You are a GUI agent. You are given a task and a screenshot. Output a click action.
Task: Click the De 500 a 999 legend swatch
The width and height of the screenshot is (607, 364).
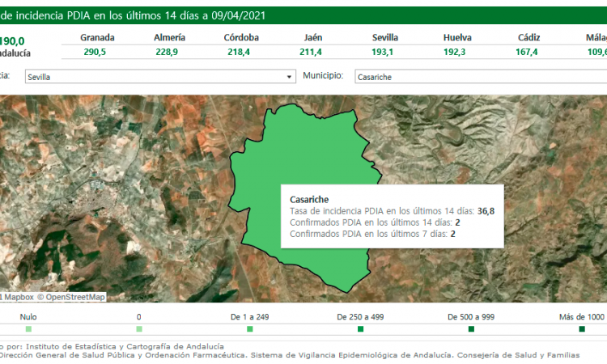coord(471,329)
